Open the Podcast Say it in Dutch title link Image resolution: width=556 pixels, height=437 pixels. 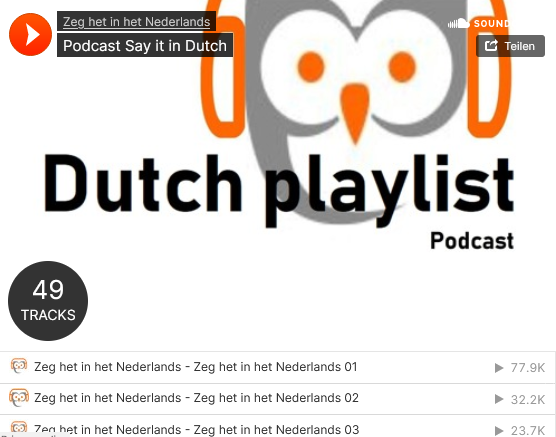(145, 45)
